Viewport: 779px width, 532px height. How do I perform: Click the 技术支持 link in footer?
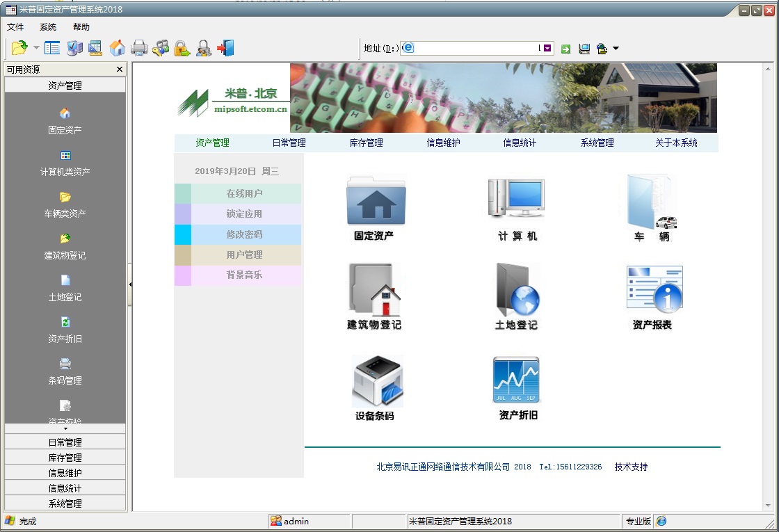[631, 467]
